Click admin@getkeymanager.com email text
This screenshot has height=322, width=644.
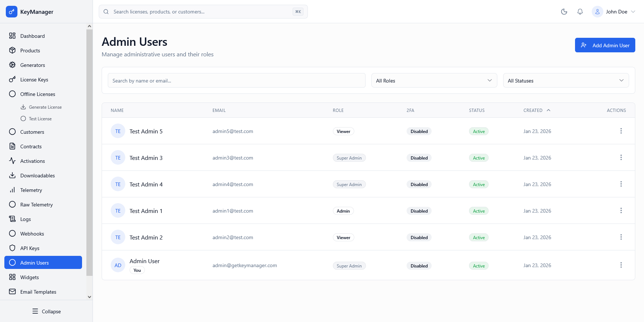245,265
